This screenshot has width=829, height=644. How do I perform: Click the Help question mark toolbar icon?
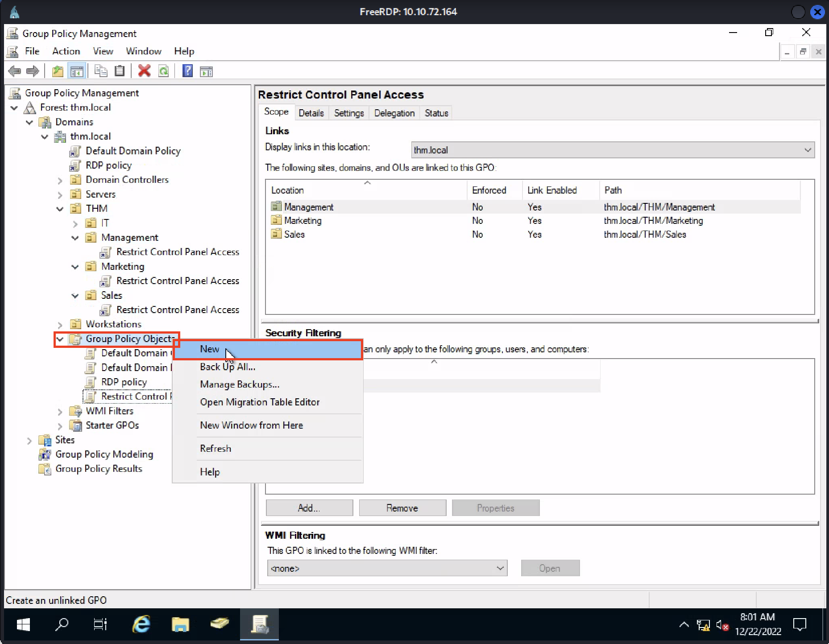[x=188, y=71]
